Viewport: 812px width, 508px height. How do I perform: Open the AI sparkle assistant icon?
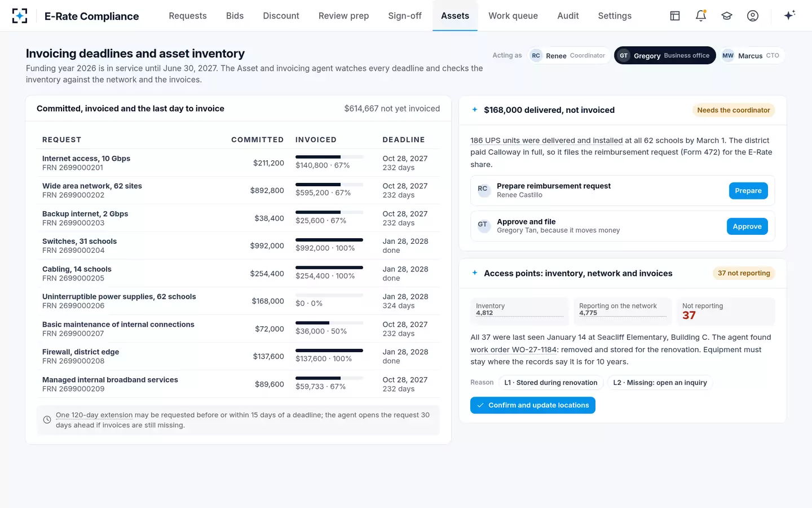pos(789,15)
